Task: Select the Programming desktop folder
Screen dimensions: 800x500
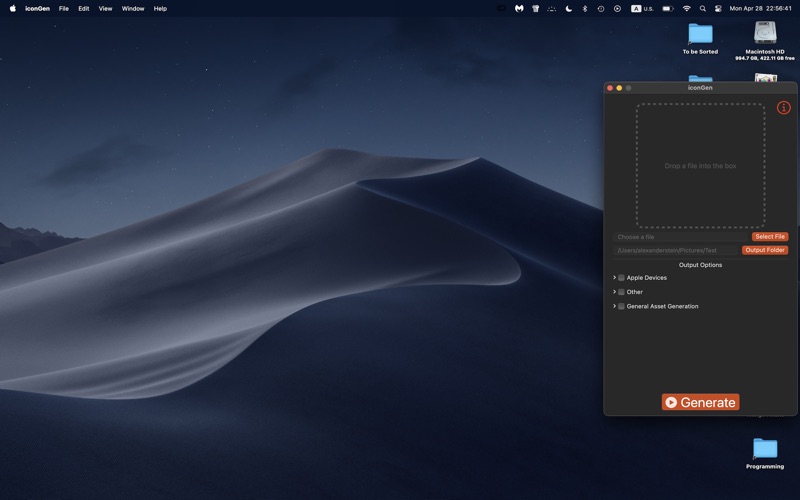Action: [x=764, y=453]
